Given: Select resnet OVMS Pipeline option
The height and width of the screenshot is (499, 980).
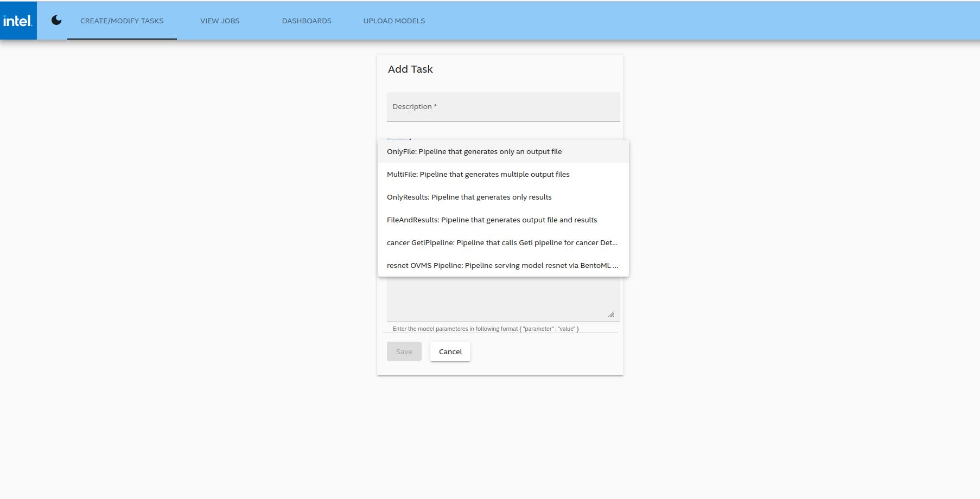Looking at the screenshot, I should [x=504, y=265].
